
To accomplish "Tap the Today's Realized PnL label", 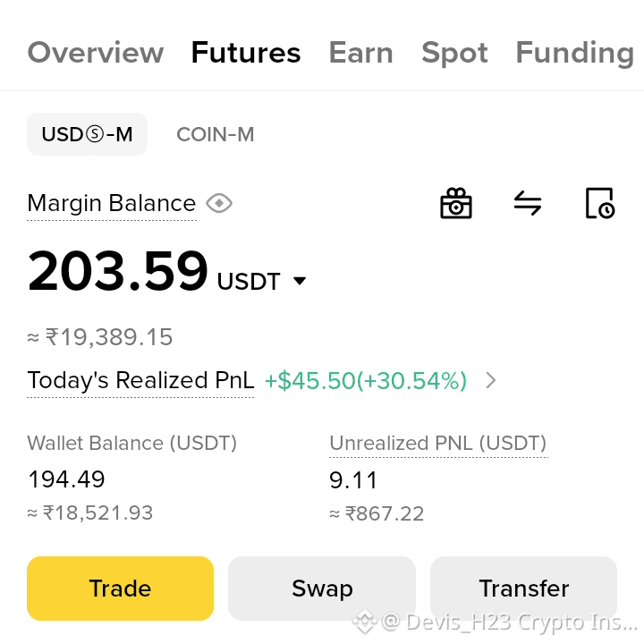I will 140,380.
